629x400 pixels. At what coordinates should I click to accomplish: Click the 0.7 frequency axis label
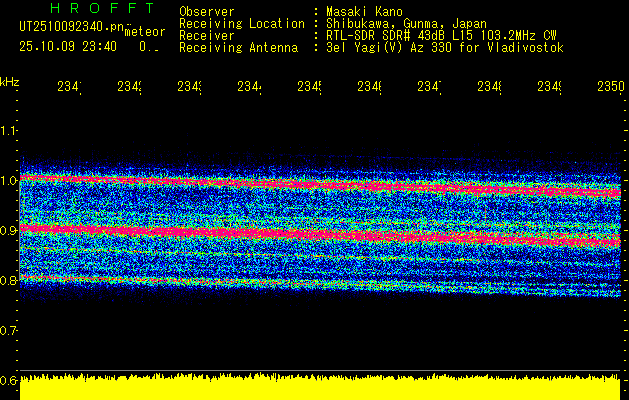[x=8, y=331]
